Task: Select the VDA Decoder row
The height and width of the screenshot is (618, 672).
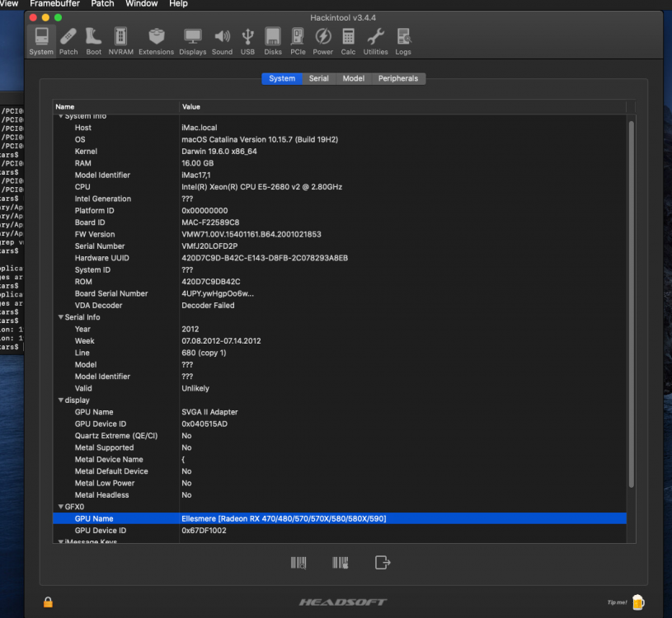Action: (x=340, y=306)
